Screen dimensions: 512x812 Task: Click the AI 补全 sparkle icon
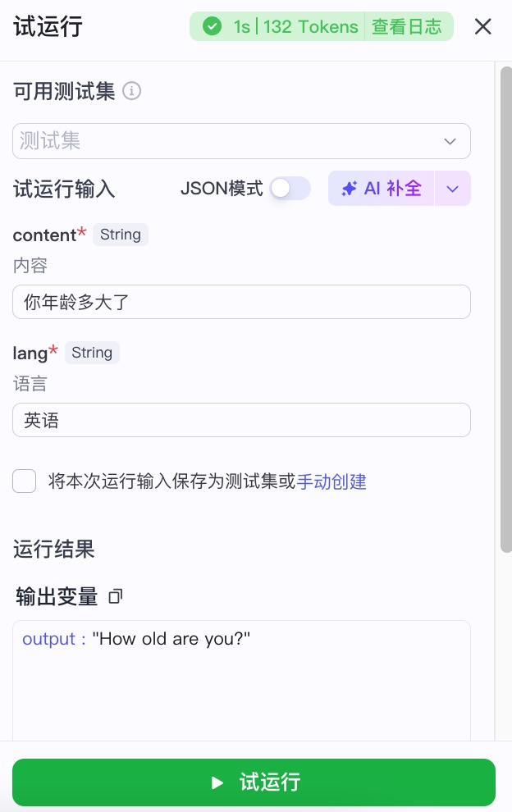click(x=349, y=188)
